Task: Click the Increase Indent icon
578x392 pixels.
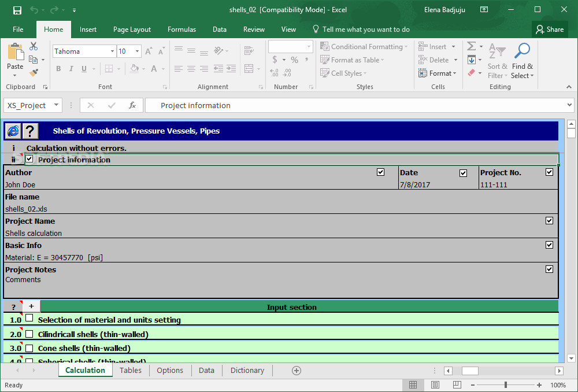Action: (231, 69)
